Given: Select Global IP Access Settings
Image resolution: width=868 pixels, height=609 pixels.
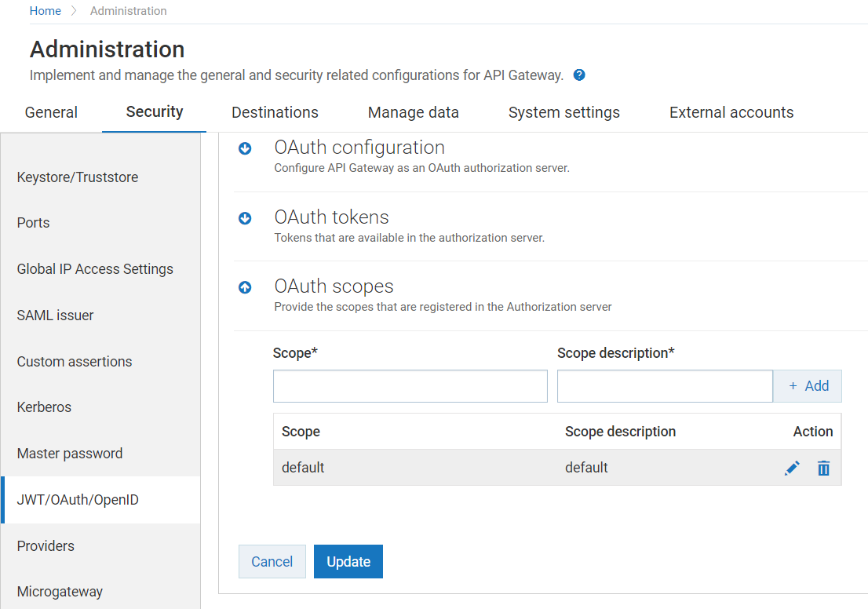Looking at the screenshot, I should tap(95, 269).
